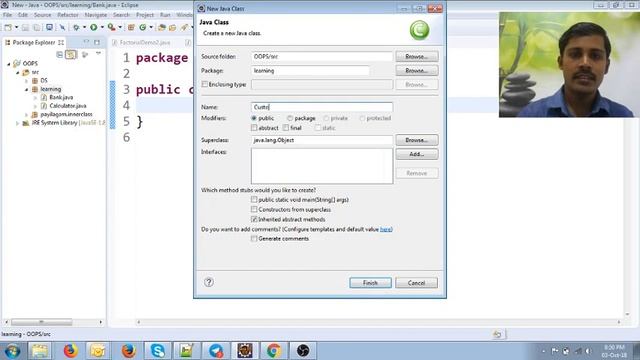This screenshot has height=360, width=640.
Task: Click the New Java Class green C icon
Action: (142, 27)
